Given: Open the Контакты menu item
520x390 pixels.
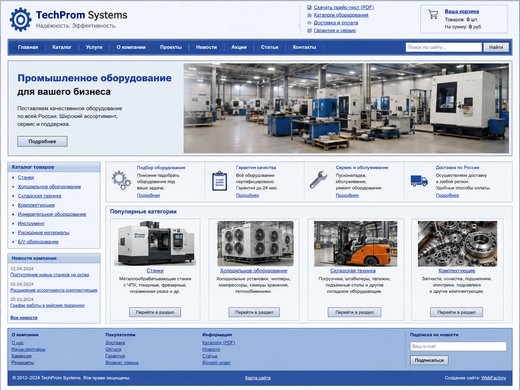Looking at the screenshot, I should pyautogui.click(x=304, y=47).
